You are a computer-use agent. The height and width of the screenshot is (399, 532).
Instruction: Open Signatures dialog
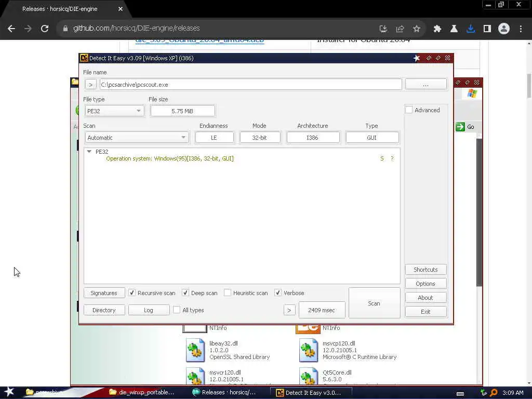click(x=104, y=293)
